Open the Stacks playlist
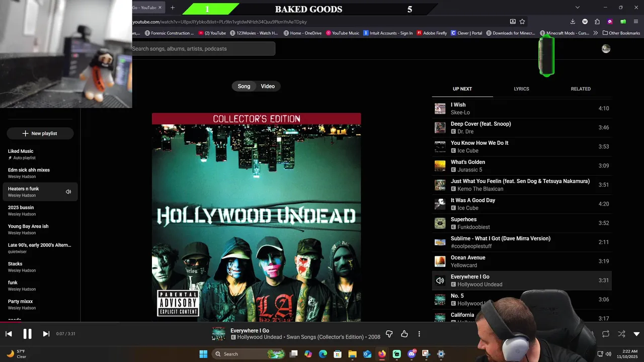The height and width of the screenshot is (362, 644). [40, 267]
